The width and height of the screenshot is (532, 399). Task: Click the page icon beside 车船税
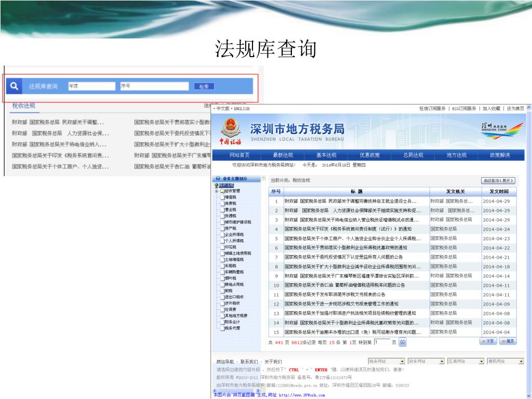222,265
